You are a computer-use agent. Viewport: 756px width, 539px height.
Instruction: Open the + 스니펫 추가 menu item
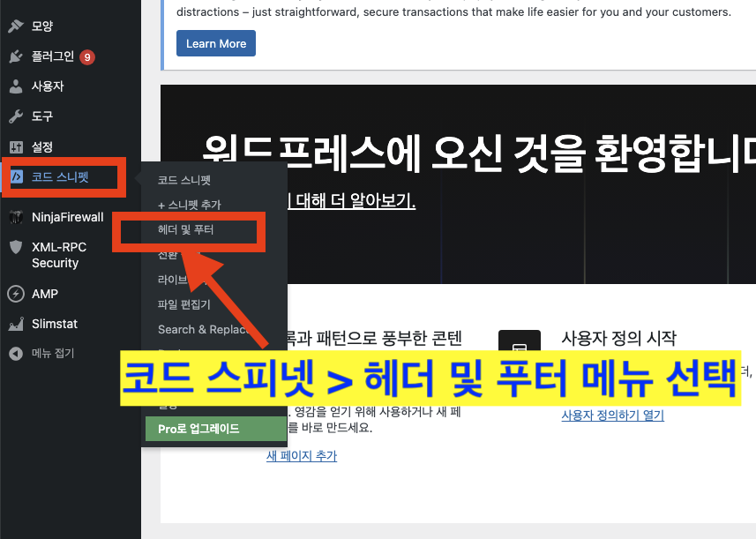pos(190,204)
